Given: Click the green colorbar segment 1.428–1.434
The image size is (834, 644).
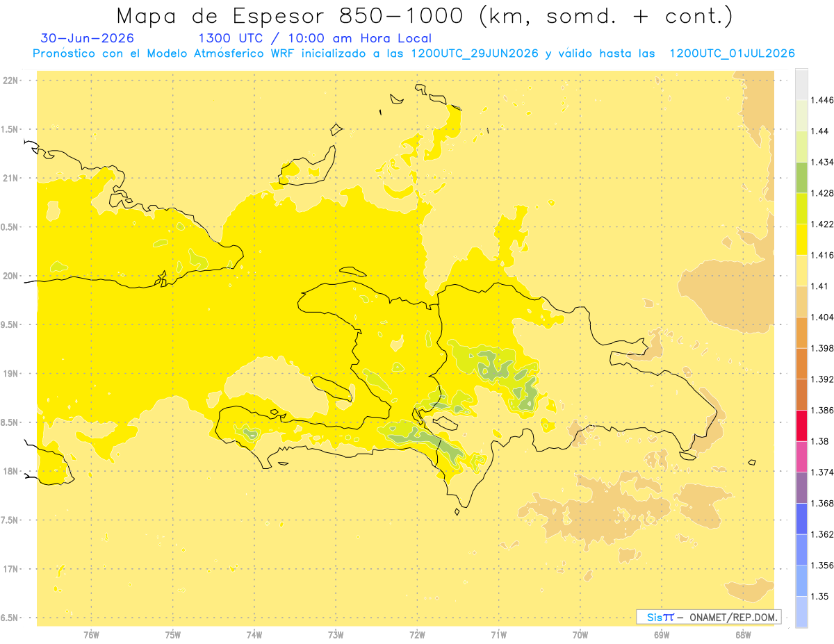Looking at the screenshot, I should coord(801,178).
